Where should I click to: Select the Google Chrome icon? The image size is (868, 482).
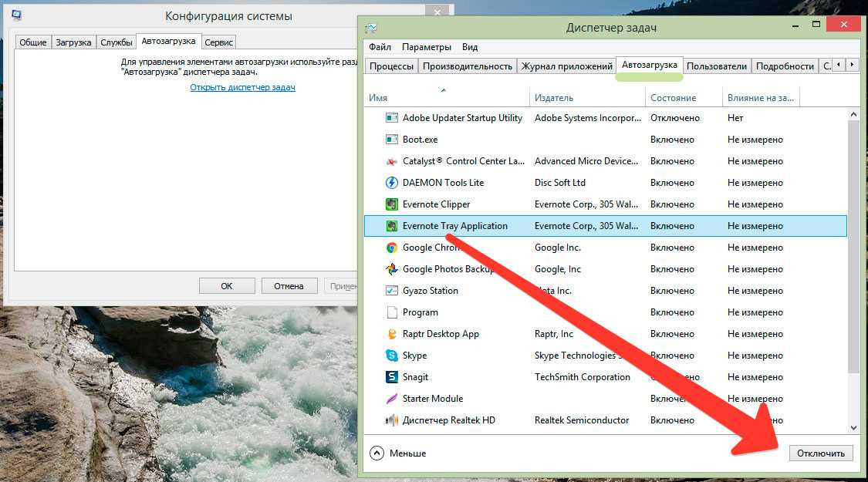coord(391,248)
